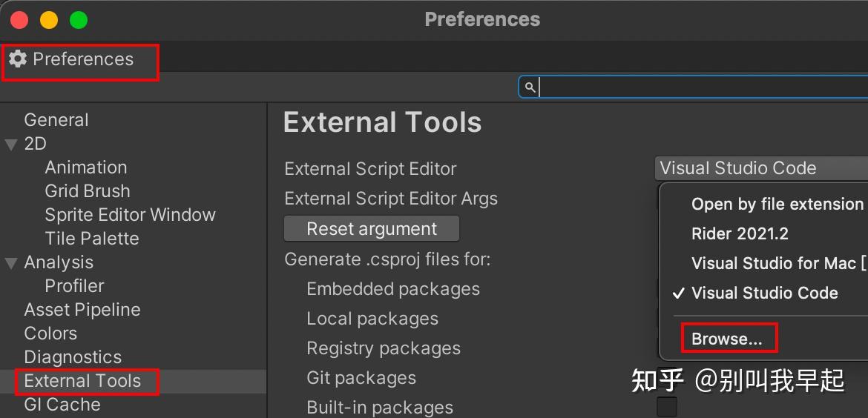868x418 pixels.
Task: Select Open by file extension option
Action: [777, 205]
